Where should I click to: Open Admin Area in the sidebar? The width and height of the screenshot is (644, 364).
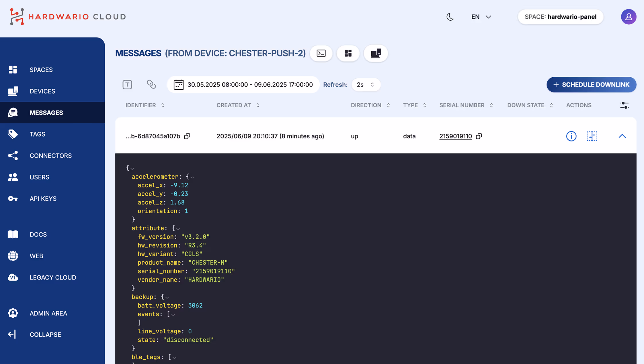(52, 313)
